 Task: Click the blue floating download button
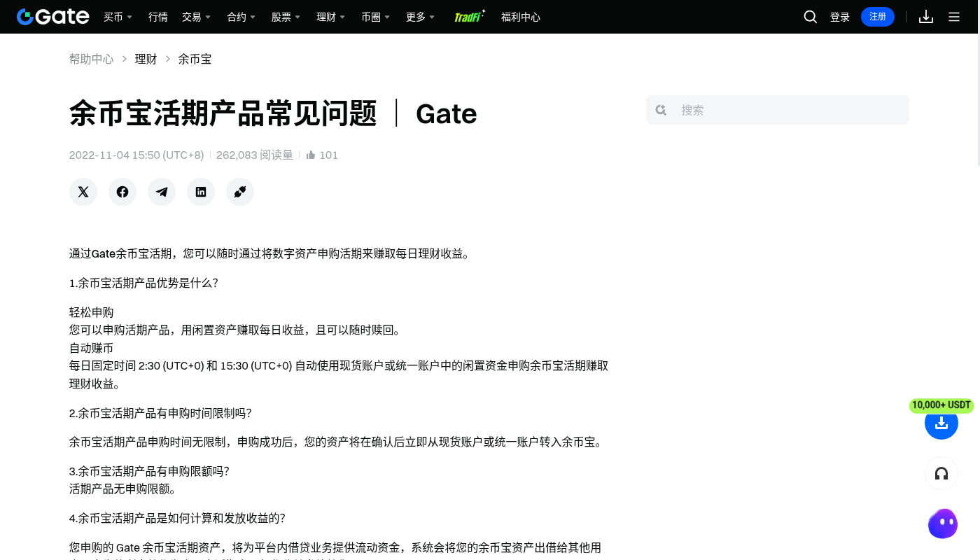click(x=941, y=423)
